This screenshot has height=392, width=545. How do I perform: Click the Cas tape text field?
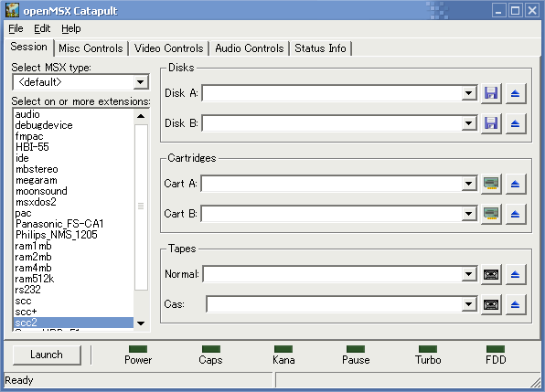(335, 304)
